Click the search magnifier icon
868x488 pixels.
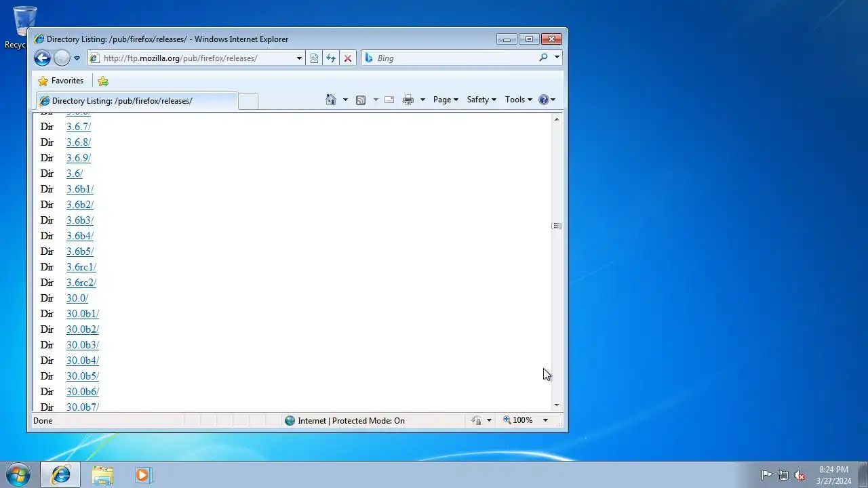click(x=543, y=58)
